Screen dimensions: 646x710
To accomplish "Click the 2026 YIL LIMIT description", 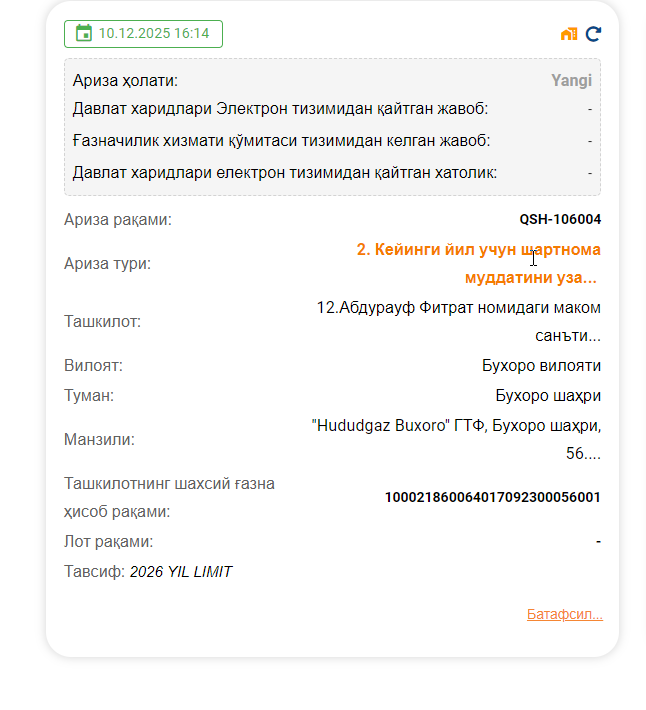I will 181,572.
